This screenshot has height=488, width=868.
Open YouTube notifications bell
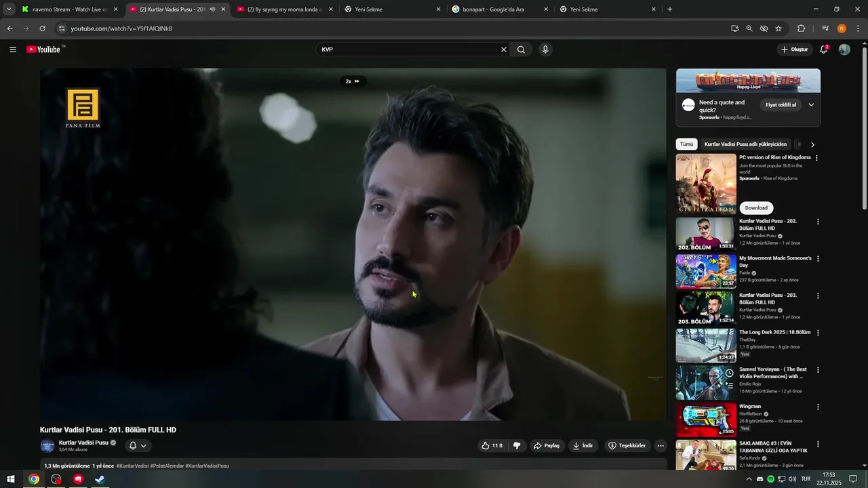point(824,49)
